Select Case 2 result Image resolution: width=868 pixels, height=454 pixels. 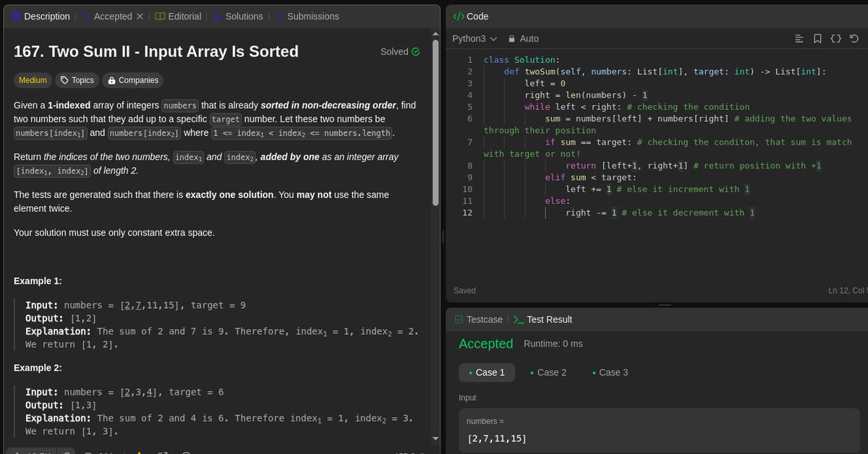coord(548,372)
